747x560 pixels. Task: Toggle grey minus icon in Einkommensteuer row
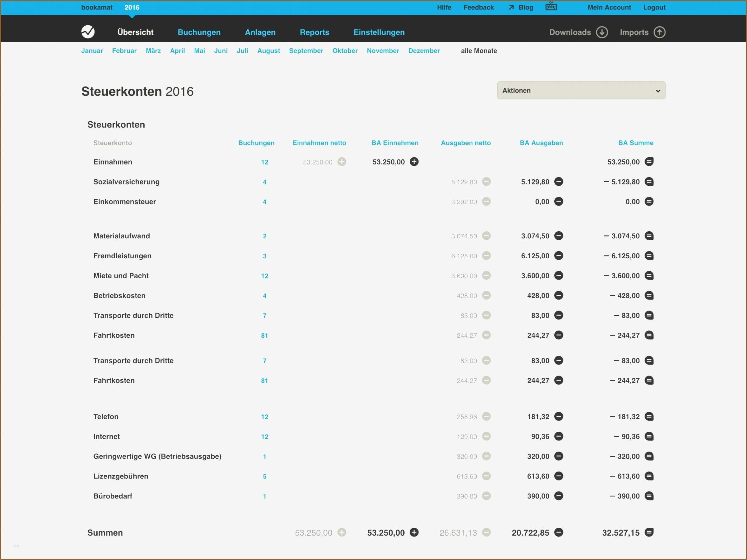click(486, 202)
